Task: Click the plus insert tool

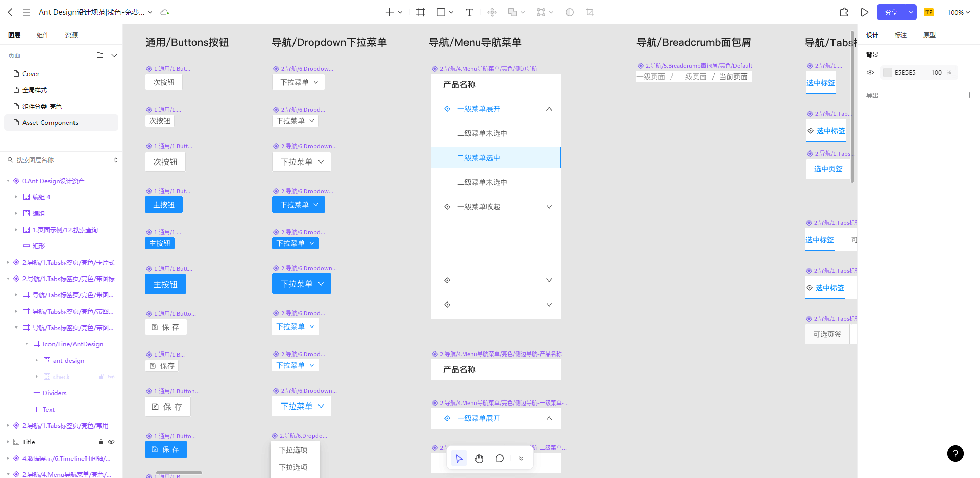Action: pos(389,12)
